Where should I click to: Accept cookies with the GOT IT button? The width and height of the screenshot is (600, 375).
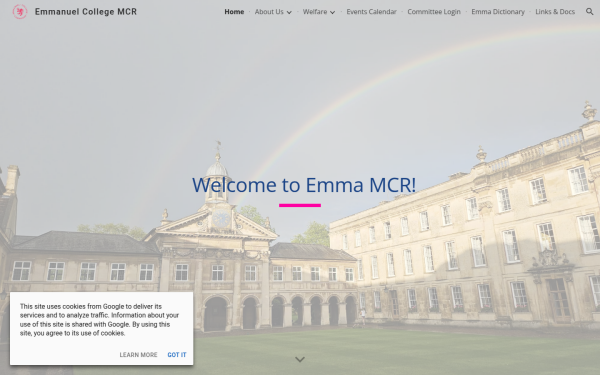(177, 355)
